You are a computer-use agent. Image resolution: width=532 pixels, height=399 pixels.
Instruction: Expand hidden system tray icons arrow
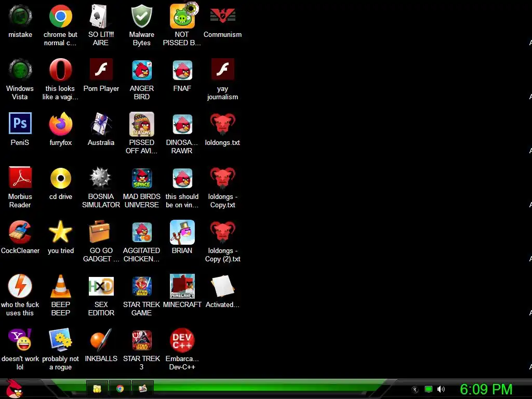[x=415, y=390]
